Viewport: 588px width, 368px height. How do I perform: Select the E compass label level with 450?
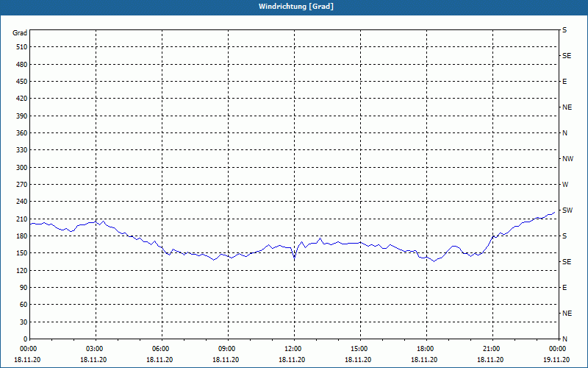[564, 82]
